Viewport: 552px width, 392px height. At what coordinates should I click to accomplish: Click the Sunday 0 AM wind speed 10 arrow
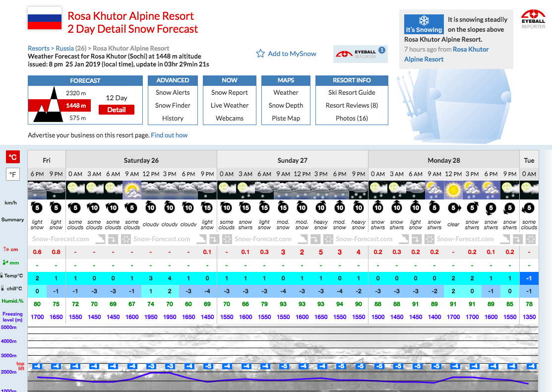coord(226,207)
